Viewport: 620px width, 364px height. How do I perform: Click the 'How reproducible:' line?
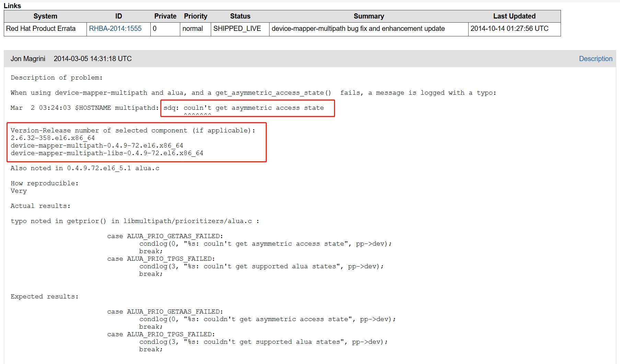click(45, 184)
